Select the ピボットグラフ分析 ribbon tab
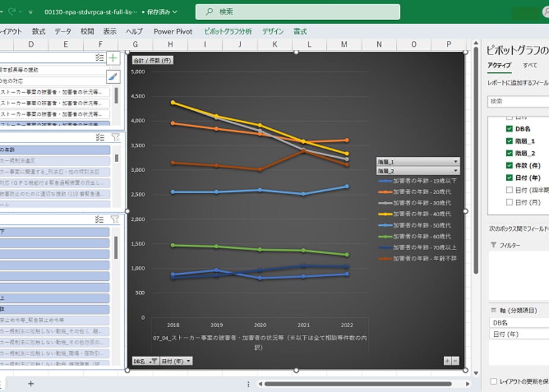The width and height of the screenshot is (549, 392). pos(228,31)
